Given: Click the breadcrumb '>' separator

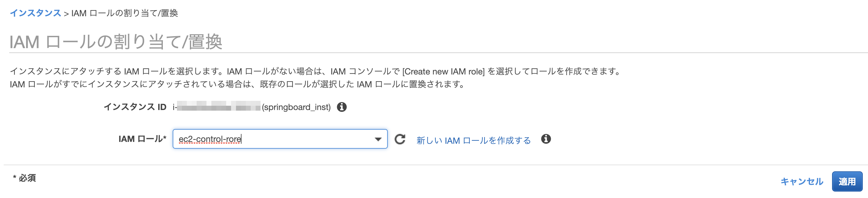Looking at the screenshot, I should click(x=66, y=13).
